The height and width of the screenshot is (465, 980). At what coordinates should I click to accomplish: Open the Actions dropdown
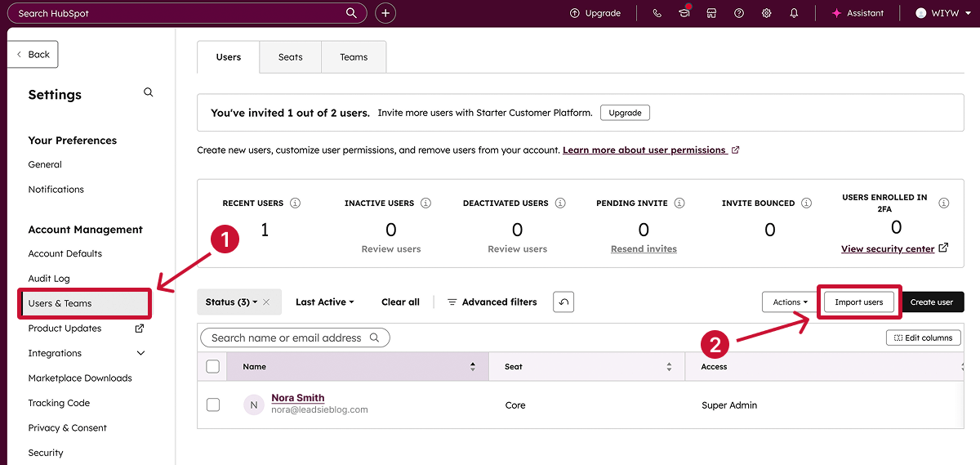pos(791,302)
